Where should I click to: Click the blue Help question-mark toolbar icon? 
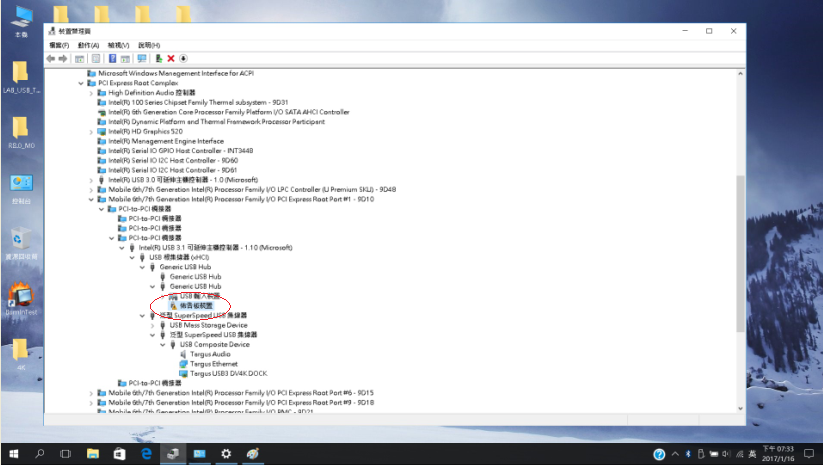click(112, 59)
